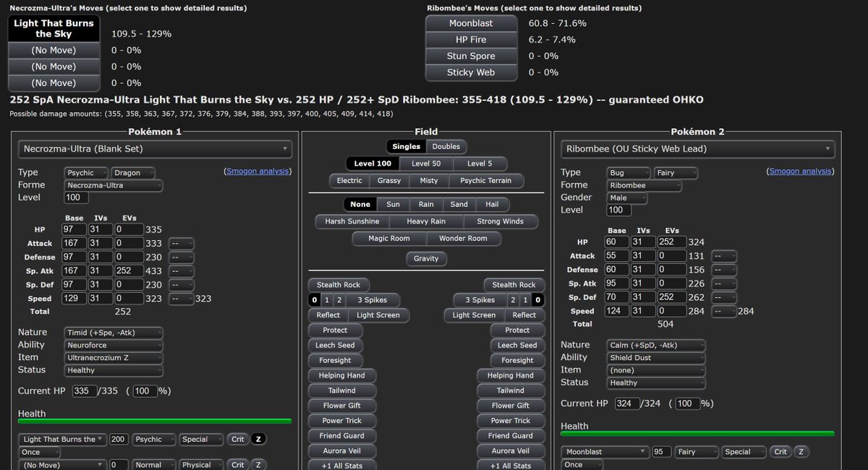Toggle Z button for Light That Burns move
The height and width of the screenshot is (470, 868).
pyautogui.click(x=258, y=439)
